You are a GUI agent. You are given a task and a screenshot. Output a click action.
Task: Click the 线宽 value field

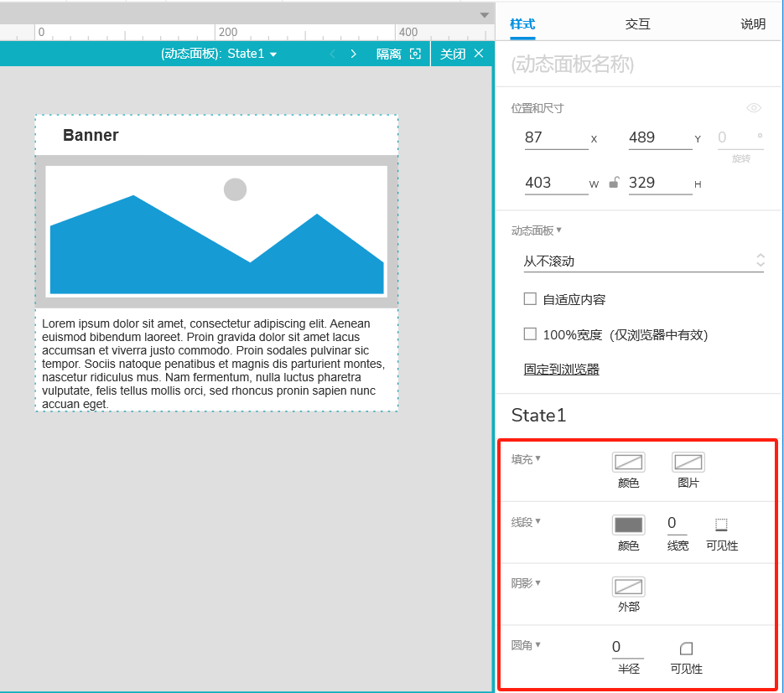(x=677, y=524)
